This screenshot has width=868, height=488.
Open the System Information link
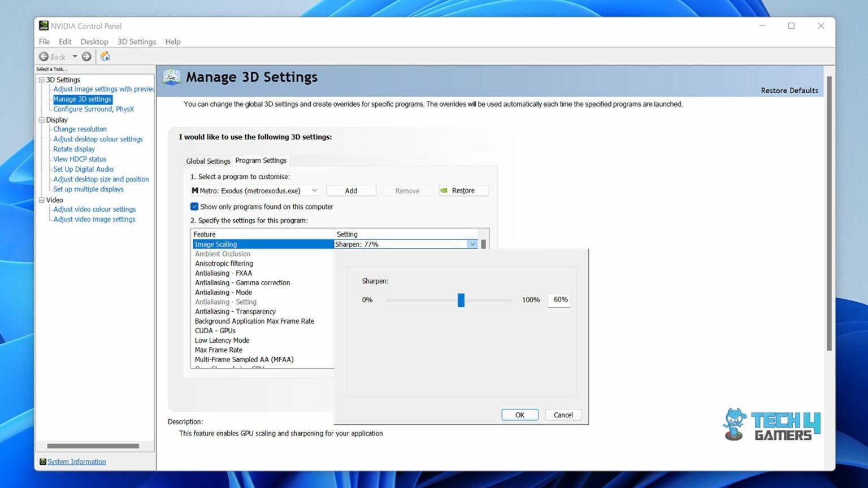point(77,461)
